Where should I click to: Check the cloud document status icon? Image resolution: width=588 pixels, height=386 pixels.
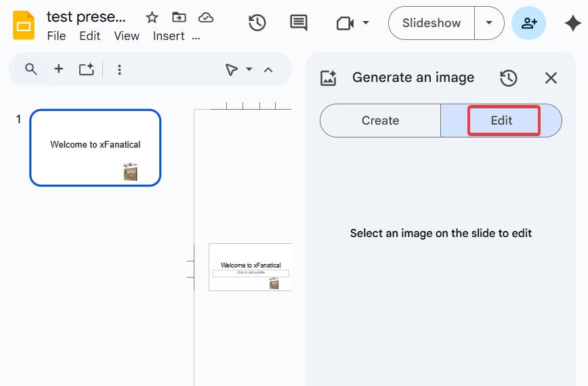[205, 18]
